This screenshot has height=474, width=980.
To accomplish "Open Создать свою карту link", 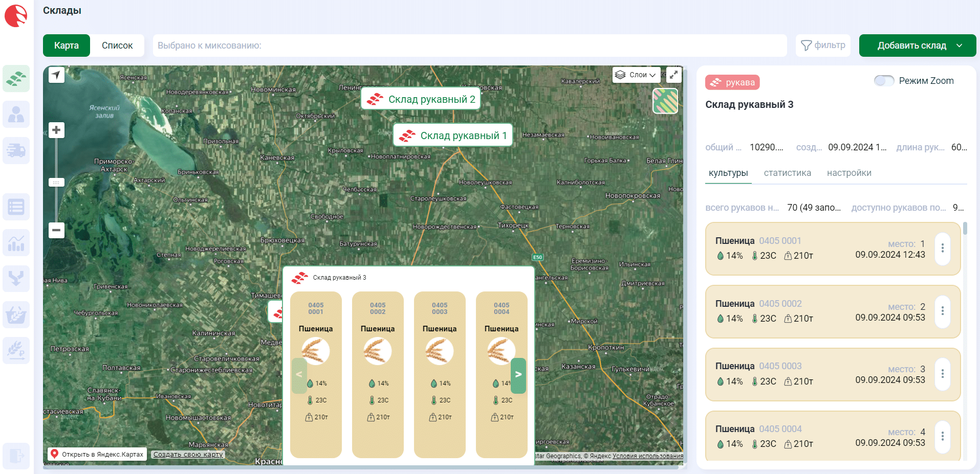I will [188, 454].
